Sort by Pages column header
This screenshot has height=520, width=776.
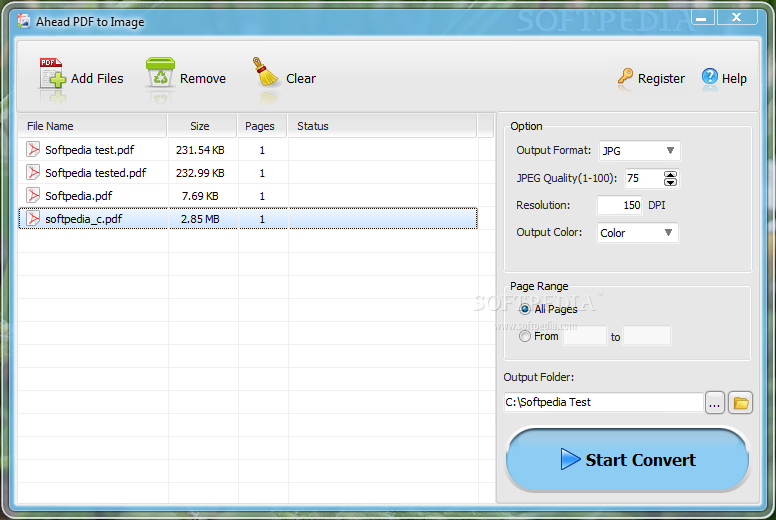(262, 126)
